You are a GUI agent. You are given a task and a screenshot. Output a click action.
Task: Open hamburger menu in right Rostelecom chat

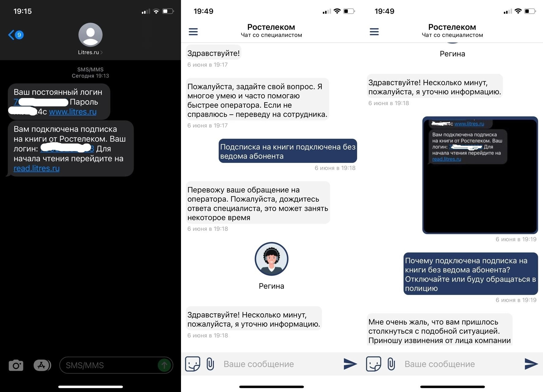pos(374,32)
